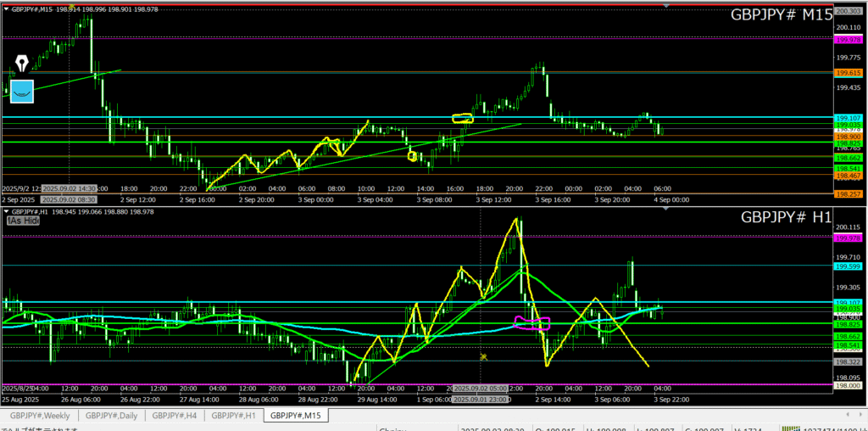Click the 2025.09.02 08:30 time label on M15 axis

(x=70, y=199)
